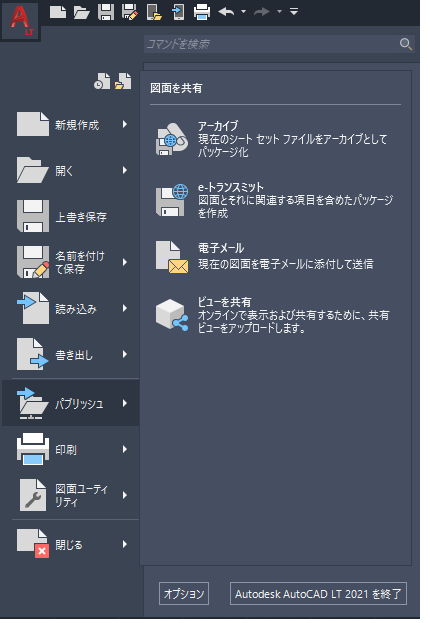Expand the 名前を付けて保存 submenu arrow
Viewport: 430px width, 623px height.
125,262
